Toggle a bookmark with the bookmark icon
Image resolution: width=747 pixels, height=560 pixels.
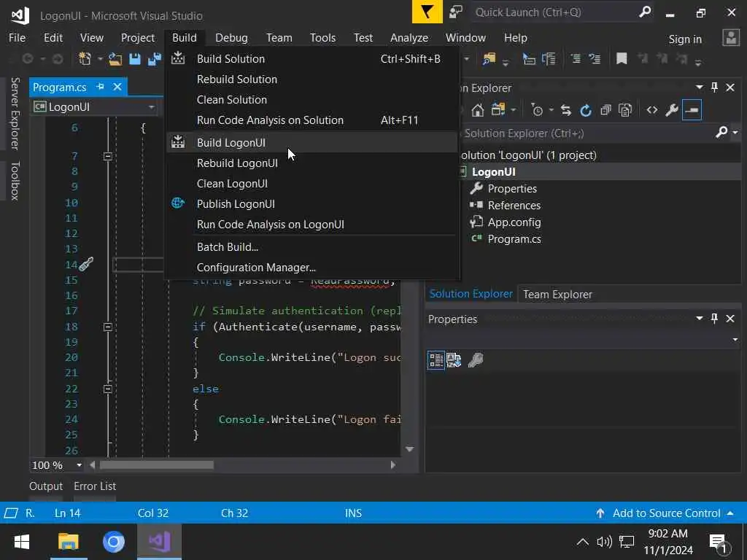click(622, 58)
